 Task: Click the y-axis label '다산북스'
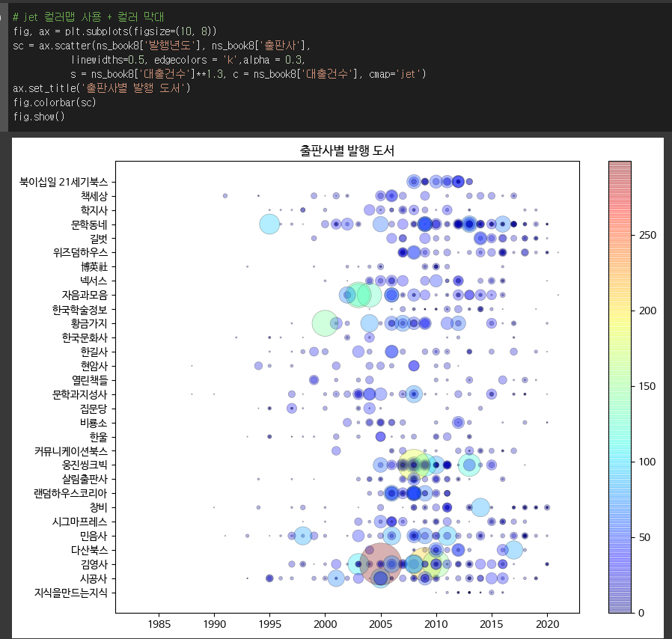90,550
